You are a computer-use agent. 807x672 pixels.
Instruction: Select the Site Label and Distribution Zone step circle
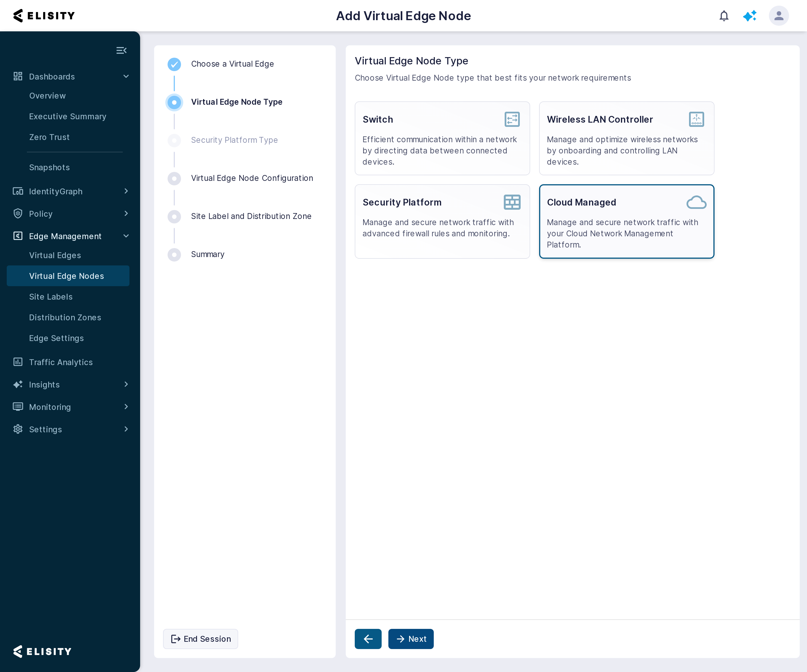tap(174, 216)
